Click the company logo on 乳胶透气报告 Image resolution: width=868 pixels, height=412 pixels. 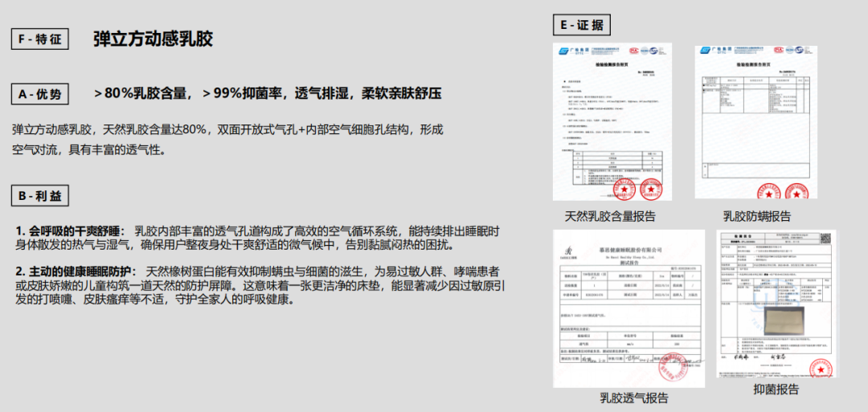click(x=567, y=252)
